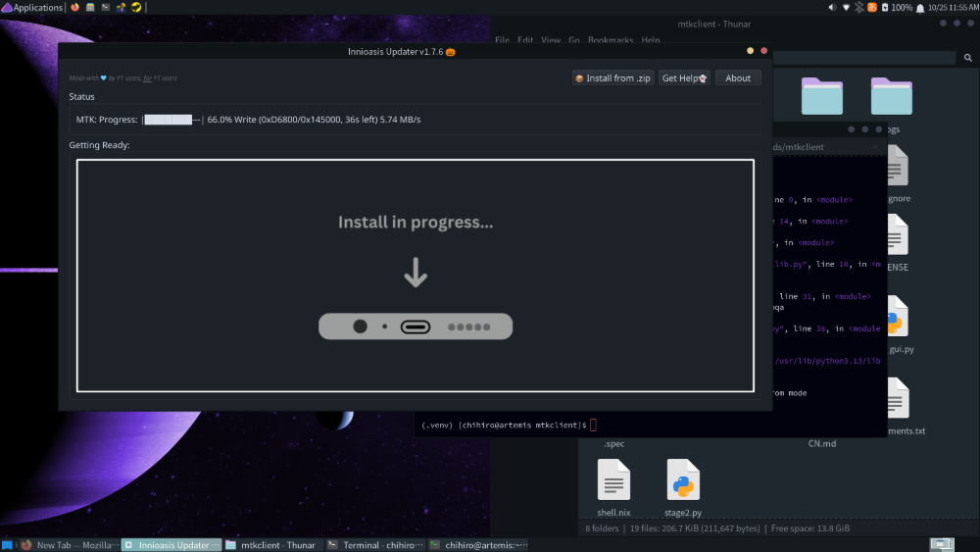Open the Wi-Fi network indicator

[x=846, y=7]
